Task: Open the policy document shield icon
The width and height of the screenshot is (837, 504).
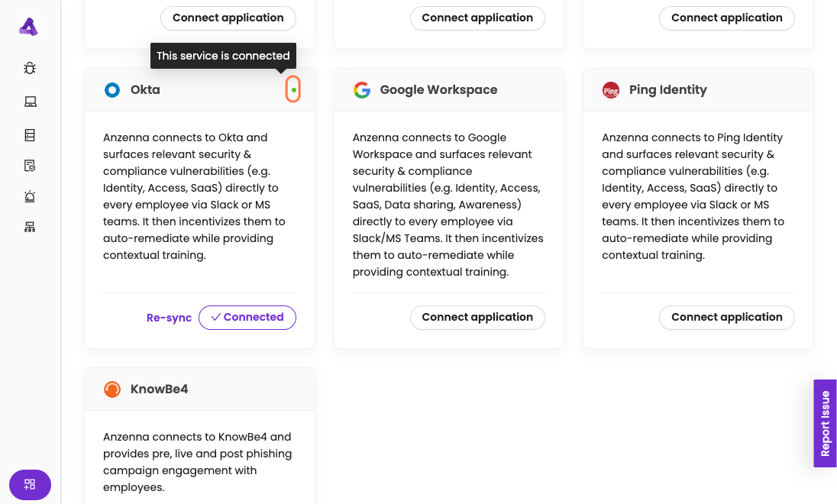Action: coord(30,166)
